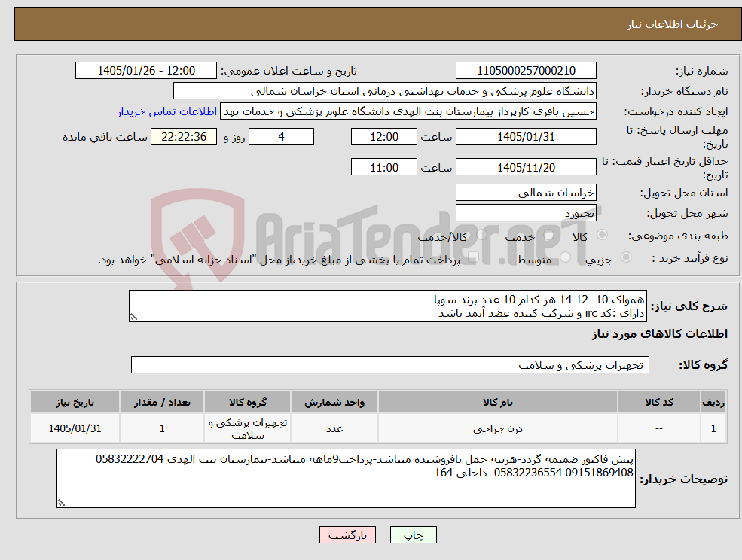The height and width of the screenshot is (560, 742).
Task: Select the خدمت radio button
Action: coord(549,235)
